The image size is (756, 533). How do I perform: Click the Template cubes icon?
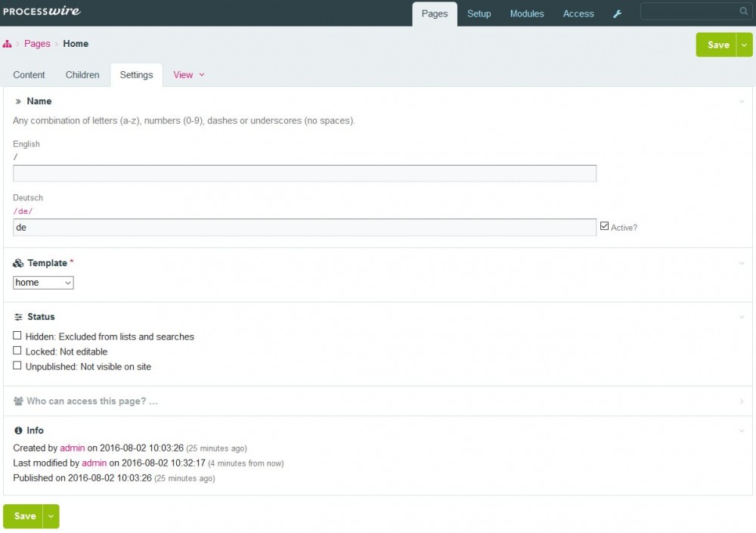[18, 263]
